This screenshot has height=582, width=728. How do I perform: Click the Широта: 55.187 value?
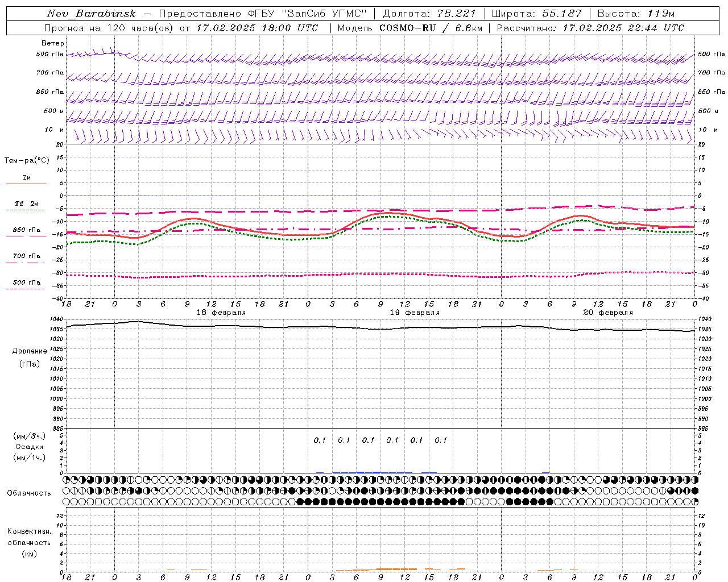[x=536, y=14]
